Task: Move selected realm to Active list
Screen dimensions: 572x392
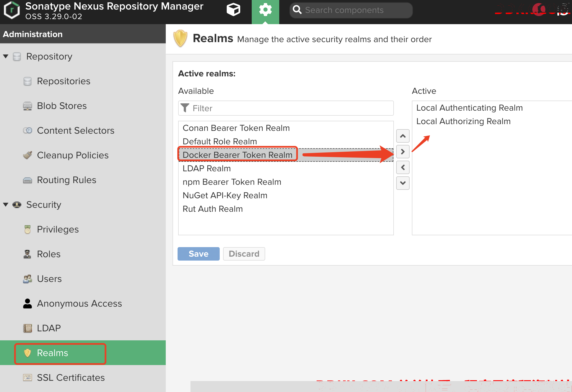Action: 403,152
